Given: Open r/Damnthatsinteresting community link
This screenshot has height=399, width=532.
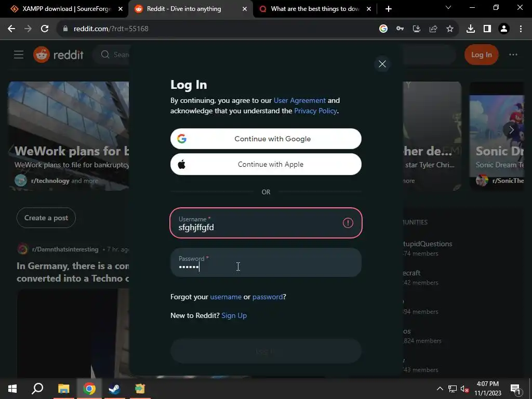Looking at the screenshot, I should (65, 249).
